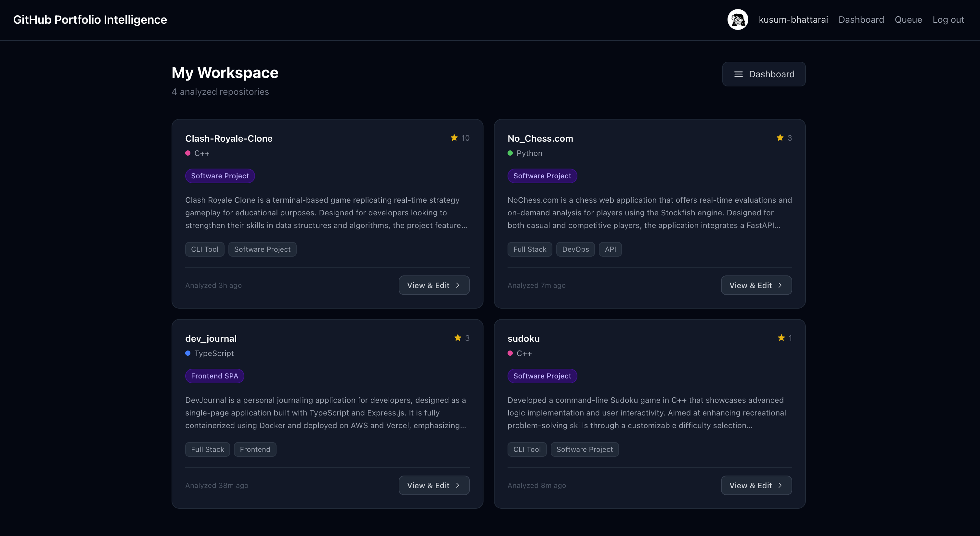Click the TypeScript language dot on dev_journal

pyautogui.click(x=188, y=353)
